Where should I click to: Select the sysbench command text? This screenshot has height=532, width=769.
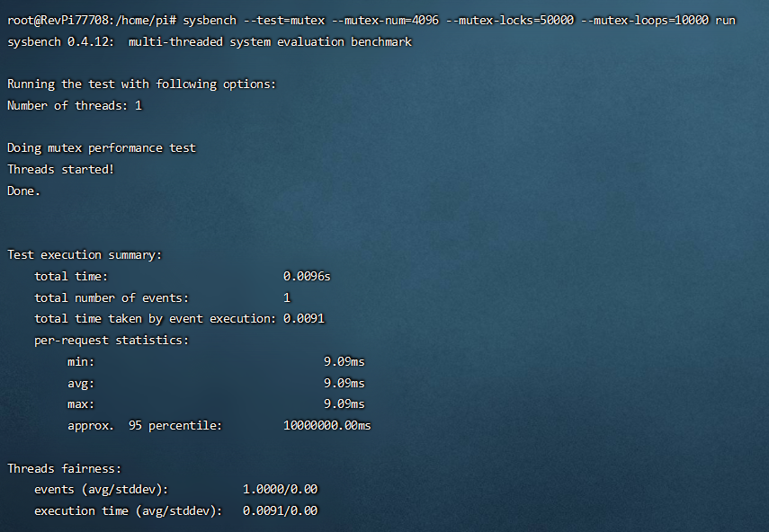click(x=209, y=19)
